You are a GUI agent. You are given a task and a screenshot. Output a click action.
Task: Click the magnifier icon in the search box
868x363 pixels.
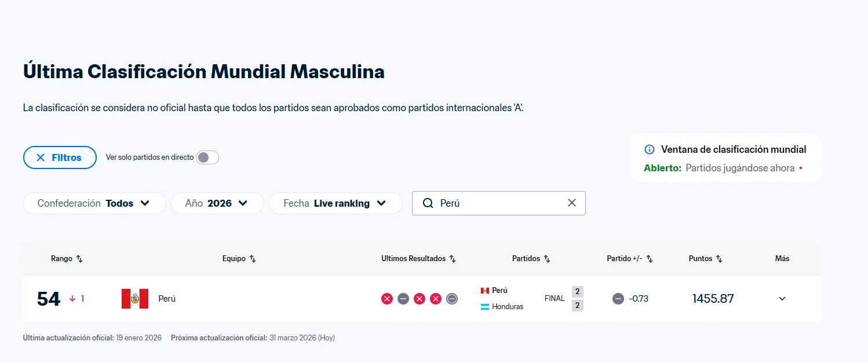pyautogui.click(x=428, y=203)
